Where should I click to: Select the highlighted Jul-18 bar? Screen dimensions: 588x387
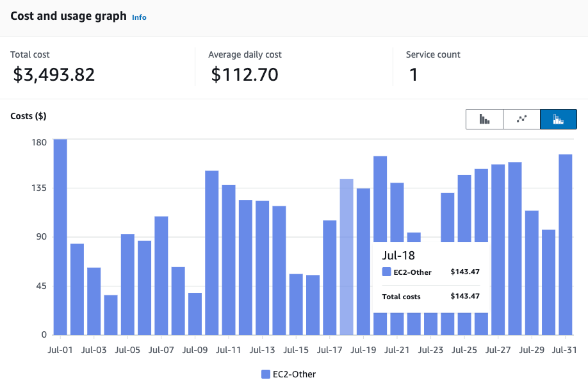(x=347, y=256)
